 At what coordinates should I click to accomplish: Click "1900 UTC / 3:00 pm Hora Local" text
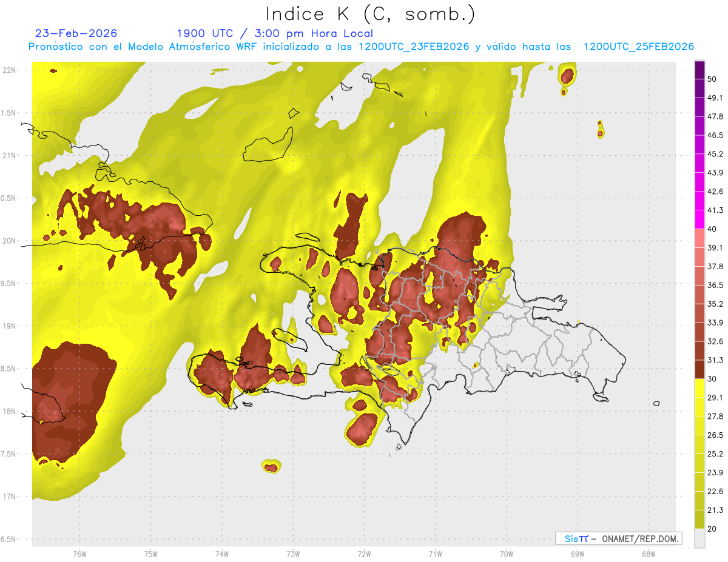click(275, 33)
